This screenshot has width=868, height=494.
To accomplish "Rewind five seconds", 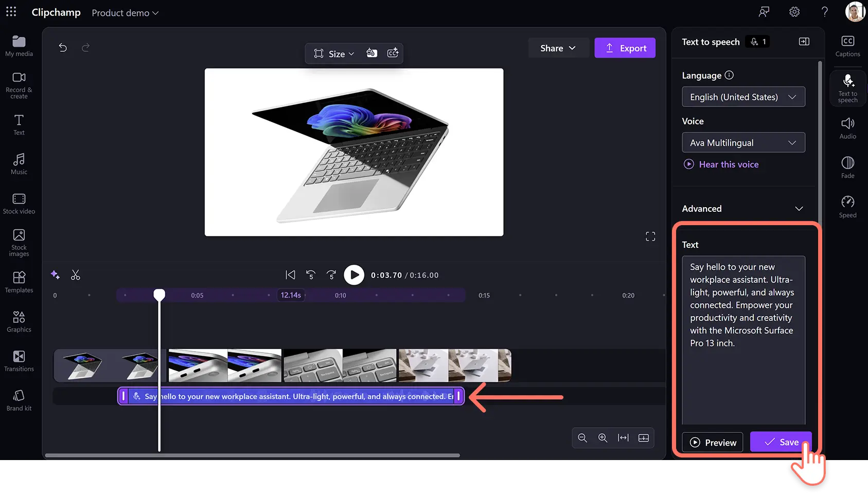I will click(x=311, y=275).
